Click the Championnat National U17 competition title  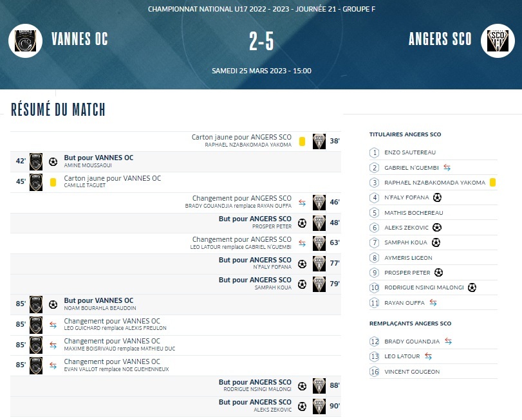tap(261, 9)
